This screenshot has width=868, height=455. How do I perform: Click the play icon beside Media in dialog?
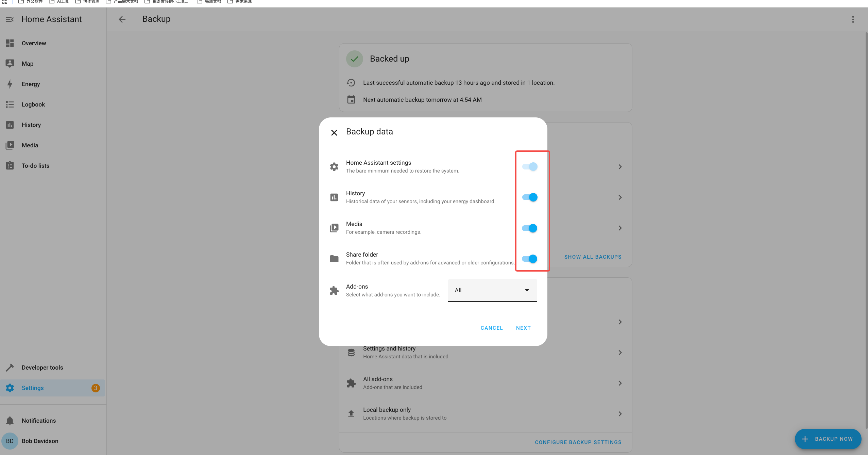coord(334,228)
